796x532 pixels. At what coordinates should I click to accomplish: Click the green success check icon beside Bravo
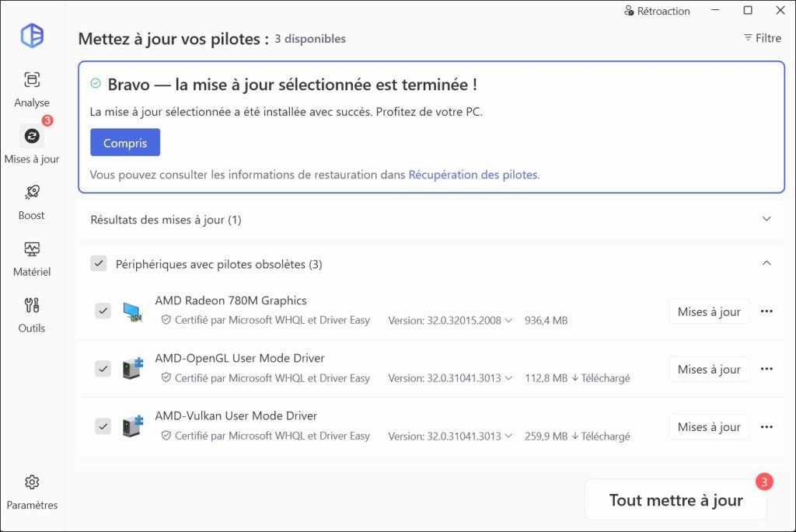(96, 84)
